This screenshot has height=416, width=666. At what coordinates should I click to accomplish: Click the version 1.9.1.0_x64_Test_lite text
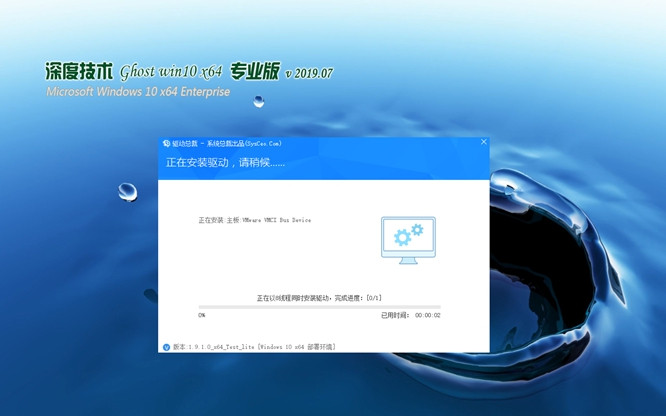tap(214, 347)
